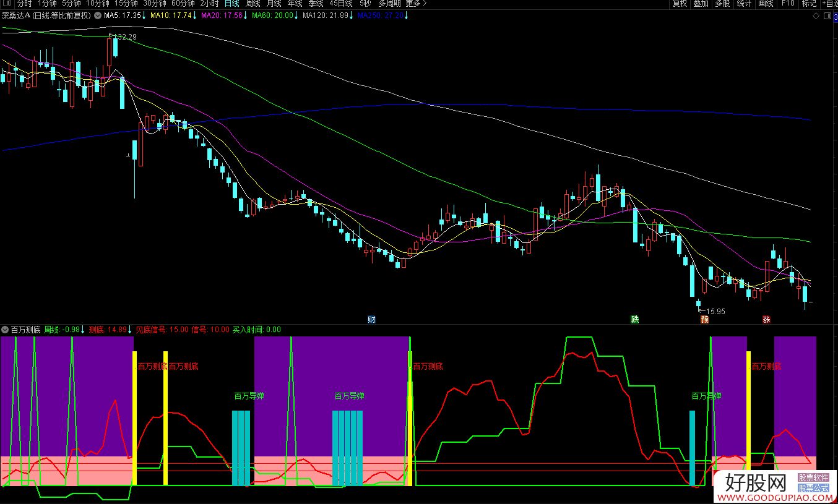Open the 统计 statistics tool
The height and width of the screenshot is (504, 838).
click(x=744, y=4)
